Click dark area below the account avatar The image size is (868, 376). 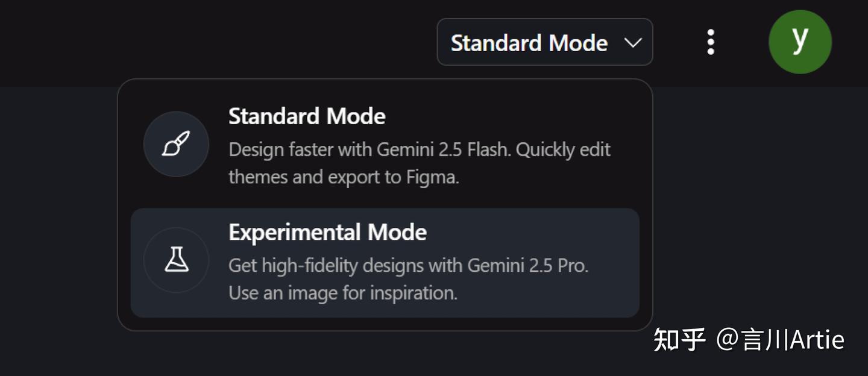point(800,181)
